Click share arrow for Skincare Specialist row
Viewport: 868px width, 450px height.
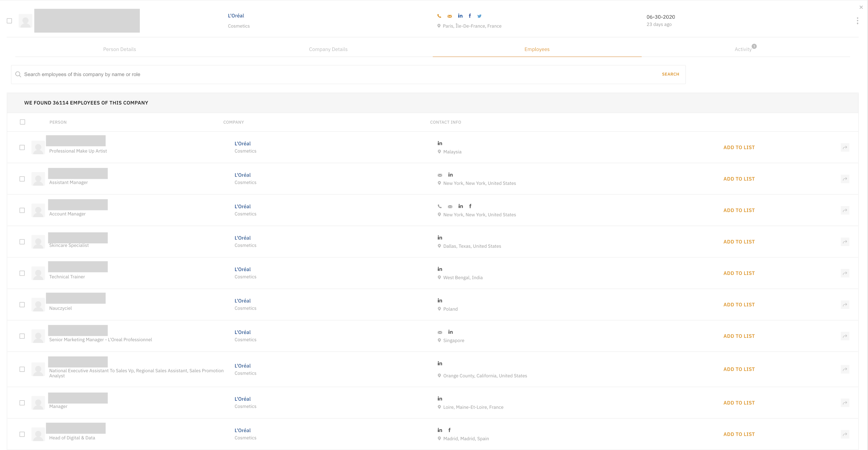pyautogui.click(x=845, y=242)
